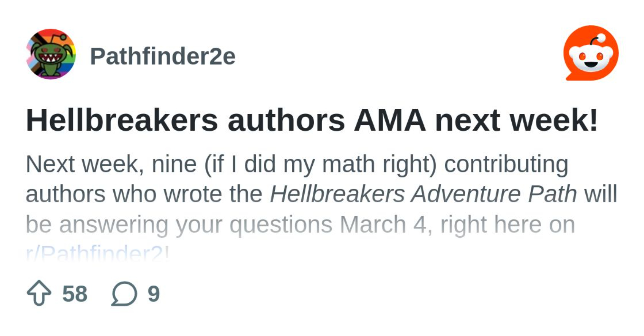Open the Reddit logo in the corner

point(591,53)
